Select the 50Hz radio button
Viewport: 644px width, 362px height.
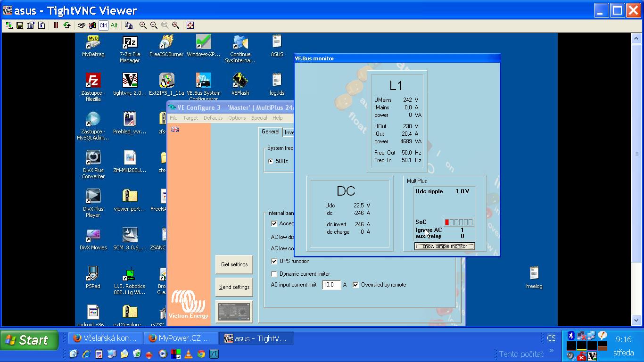(271, 161)
